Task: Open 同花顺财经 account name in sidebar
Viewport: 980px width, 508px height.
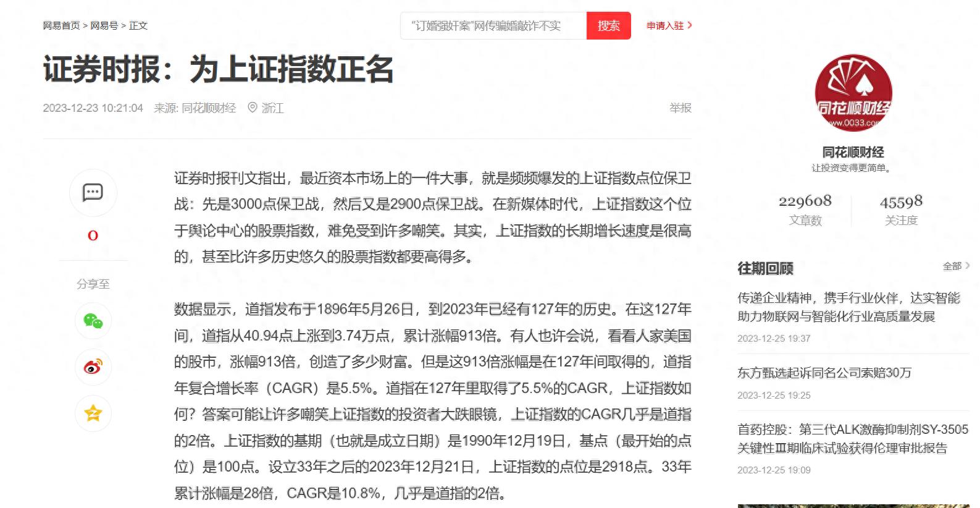Action: [x=853, y=152]
